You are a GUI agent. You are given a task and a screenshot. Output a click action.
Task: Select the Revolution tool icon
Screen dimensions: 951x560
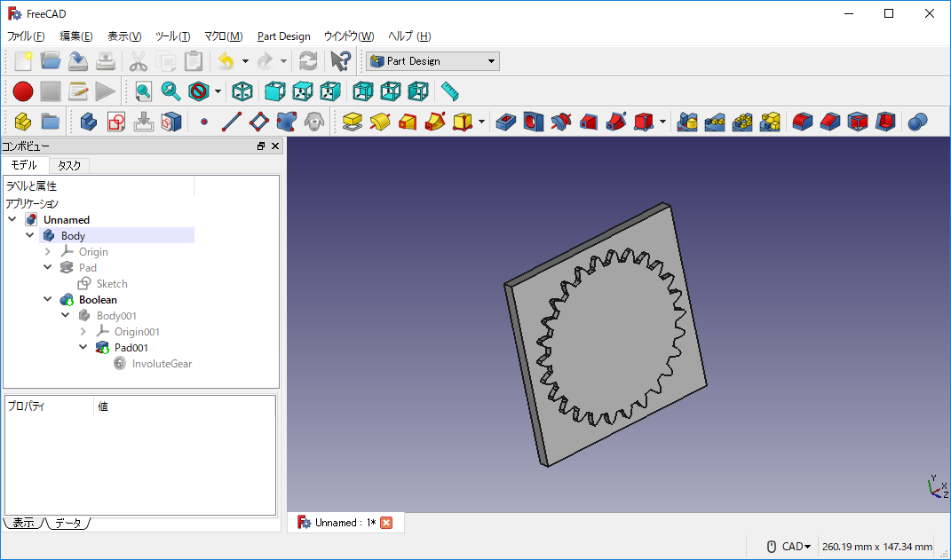(380, 122)
